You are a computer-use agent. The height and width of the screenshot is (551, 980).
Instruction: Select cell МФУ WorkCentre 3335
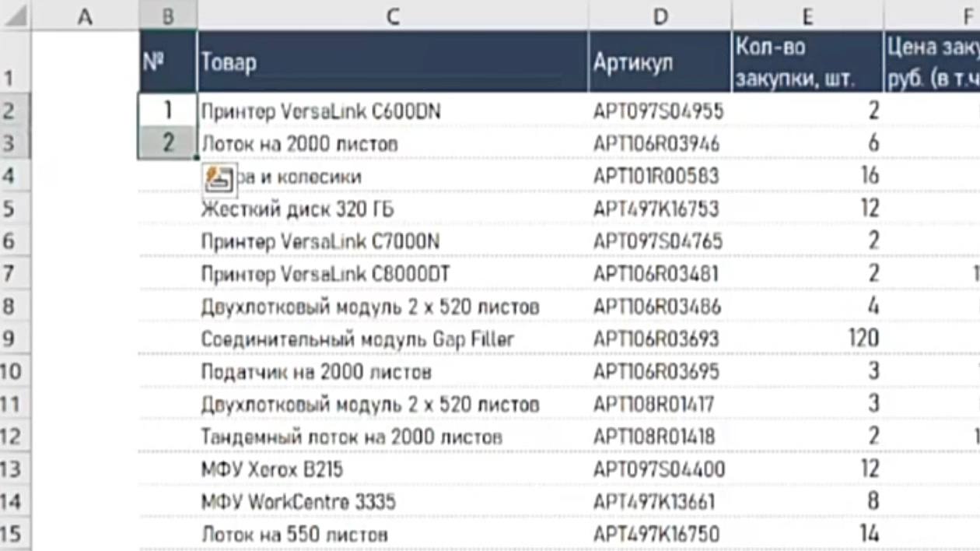point(393,502)
